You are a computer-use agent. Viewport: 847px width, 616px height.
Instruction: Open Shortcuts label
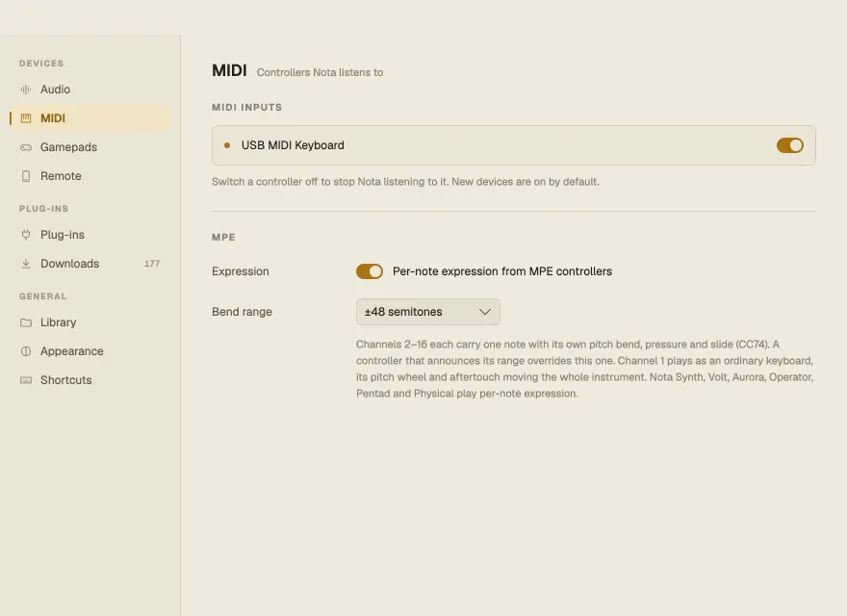[65, 380]
